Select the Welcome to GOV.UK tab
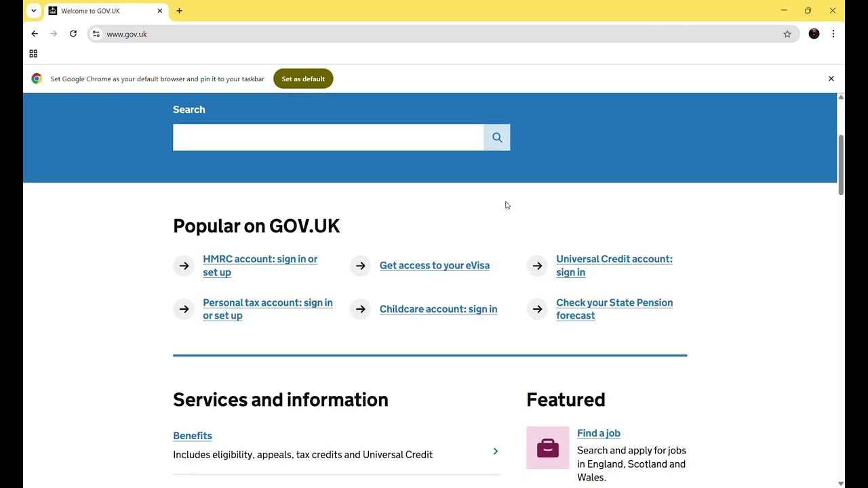The height and width of the screenshot is (488, 868). 105,11
